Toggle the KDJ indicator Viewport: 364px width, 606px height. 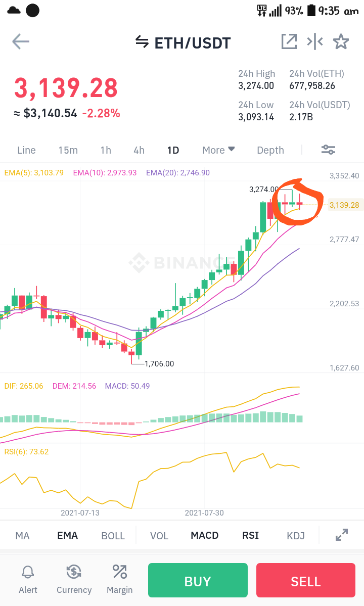tap(296, 536)
